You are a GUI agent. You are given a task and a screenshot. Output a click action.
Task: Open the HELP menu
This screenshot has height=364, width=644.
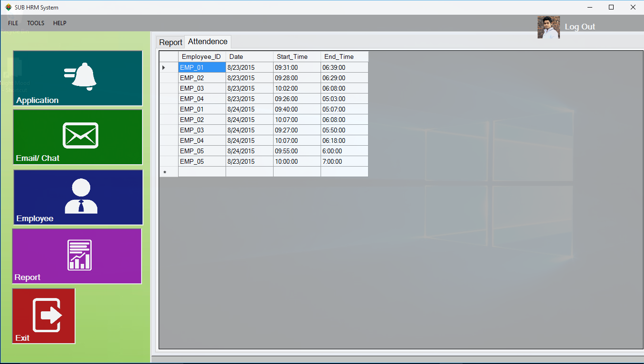60,23
